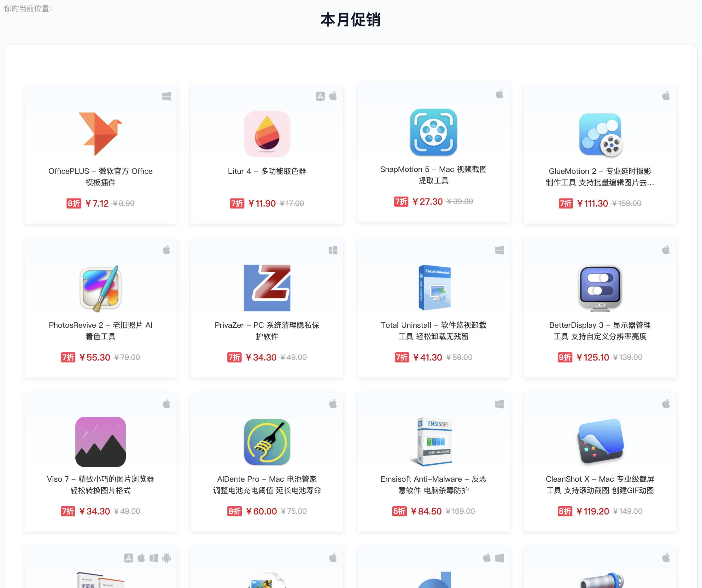Click the ¥125.10 BetterDisplay price
Viewport: 702px width, 588px height.
click(593, 357)
